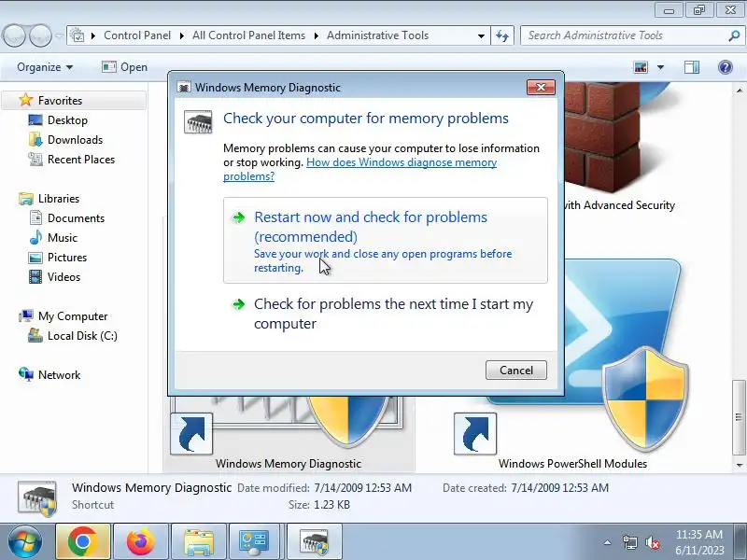747x560 pixels.
Task: Click Date modified value in details pane
Action: tap(362, 487)
